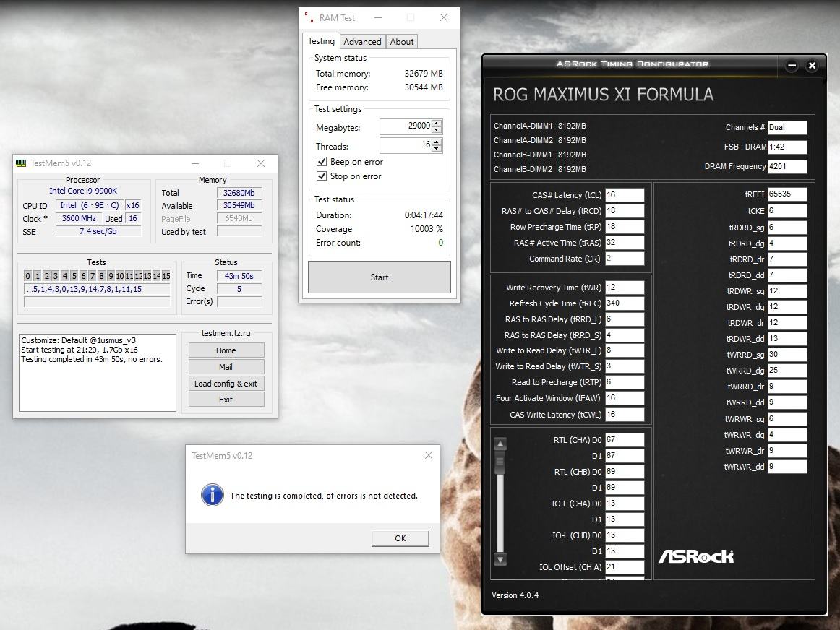Click ChannelA-DIMM1 8192MB entry

pyautogui.click(x=539, y=126)
